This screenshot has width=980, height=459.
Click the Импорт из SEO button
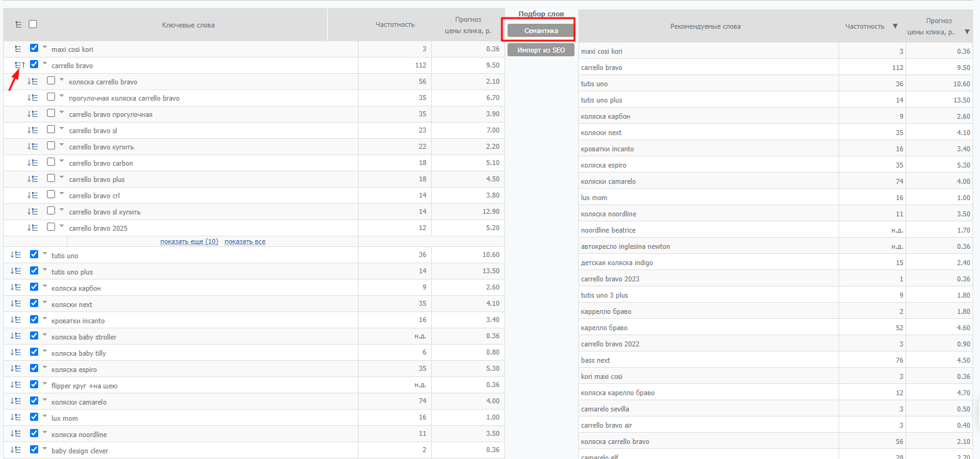pyautogui.click(x=541, y=50)
